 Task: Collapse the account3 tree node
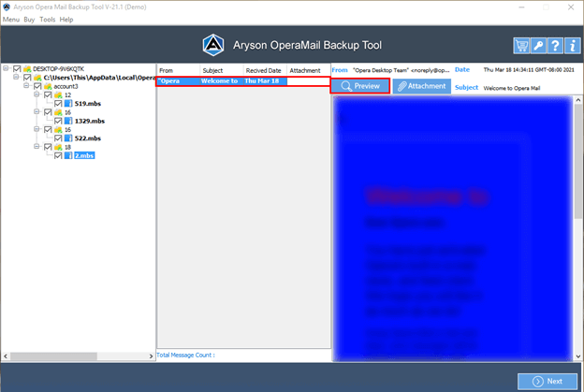click(26, 86)
